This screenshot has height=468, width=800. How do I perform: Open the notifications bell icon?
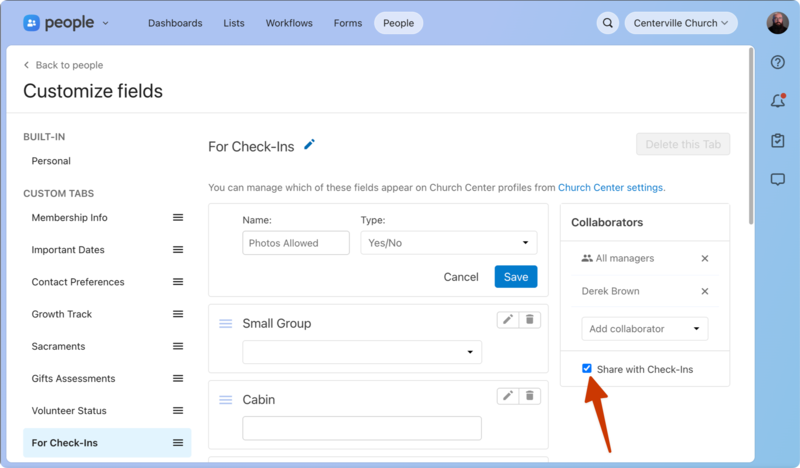(x=777, y=101)
